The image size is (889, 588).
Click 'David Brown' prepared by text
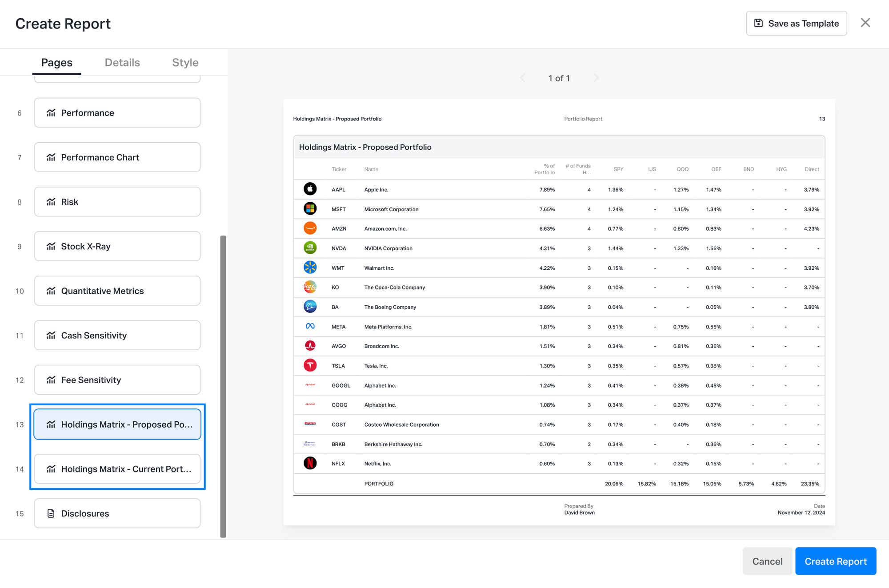580,512
